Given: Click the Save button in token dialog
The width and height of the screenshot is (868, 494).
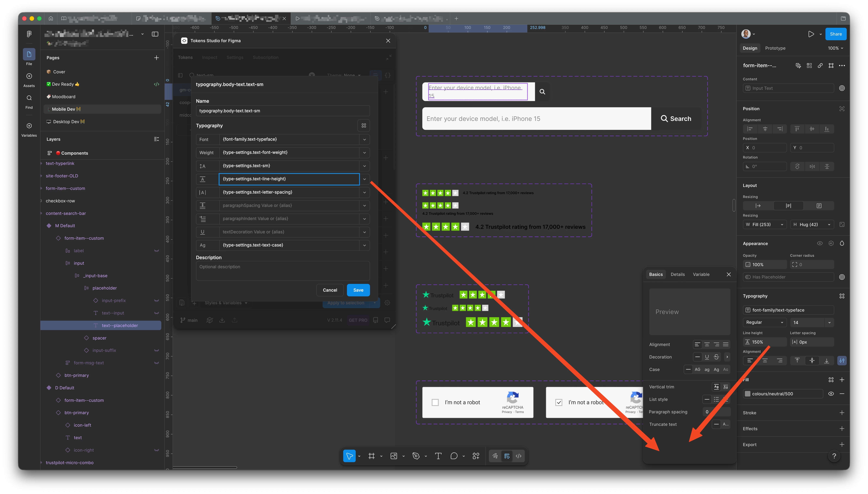Looking at the screenshot, I should (358, 290).
